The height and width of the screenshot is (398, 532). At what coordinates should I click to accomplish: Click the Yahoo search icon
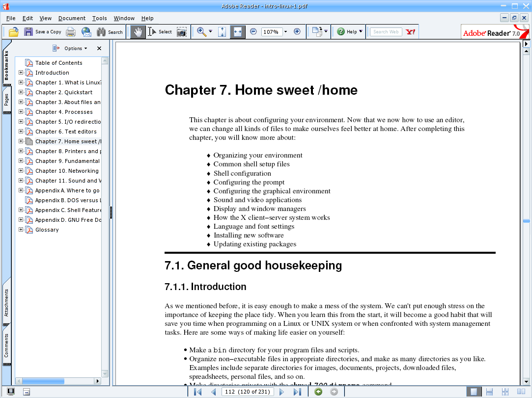[411, 32]
